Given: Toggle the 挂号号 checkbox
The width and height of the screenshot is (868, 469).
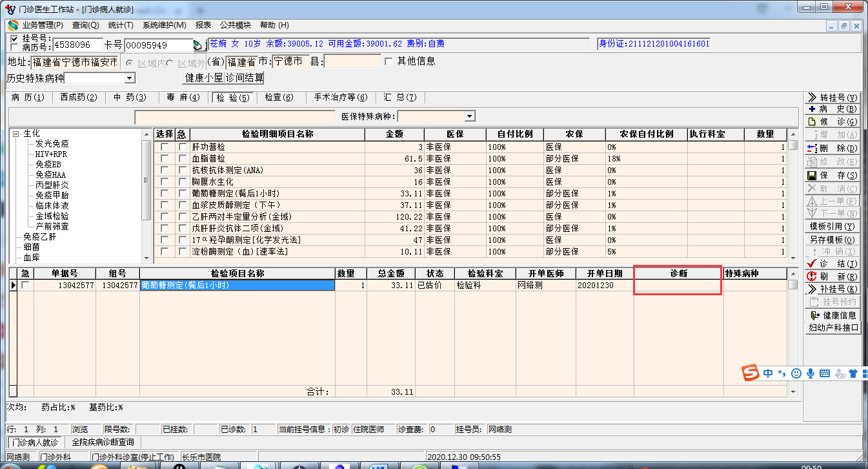Looking at the screenshot, I should coord(15,39).
